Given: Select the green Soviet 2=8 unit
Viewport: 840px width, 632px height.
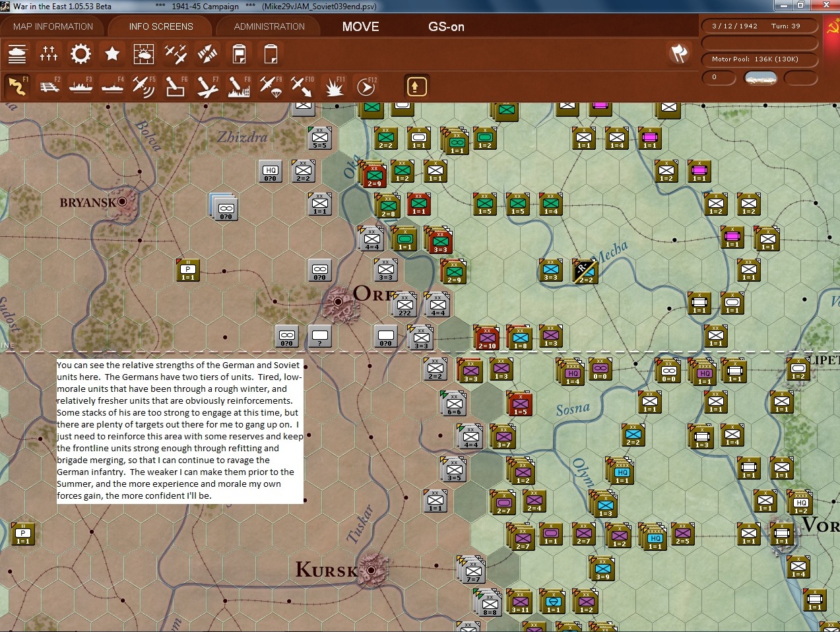Looking at the screenshot, I should tap(388, 205).
